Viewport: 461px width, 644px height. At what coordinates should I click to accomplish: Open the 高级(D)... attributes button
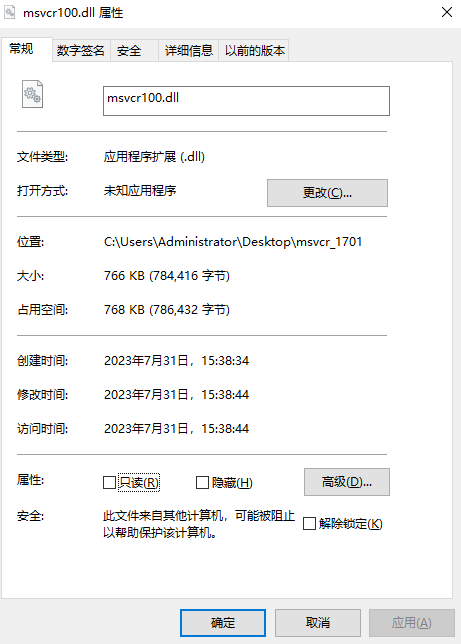point(347,482)
